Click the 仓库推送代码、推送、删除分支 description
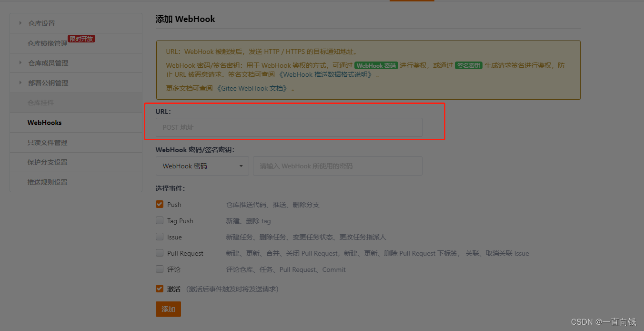This screenshot has height=331, width=644. click(272, 205)
